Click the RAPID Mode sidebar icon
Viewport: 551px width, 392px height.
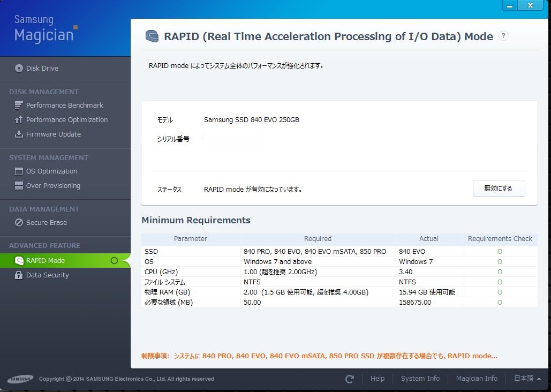click(x=19, y=260)
